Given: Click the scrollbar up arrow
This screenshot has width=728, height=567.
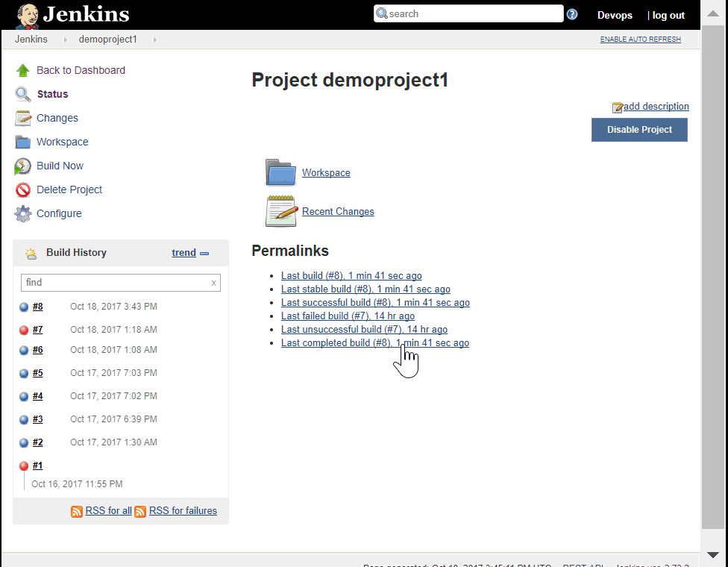Looking at the screenshot, I should (713, 13).
